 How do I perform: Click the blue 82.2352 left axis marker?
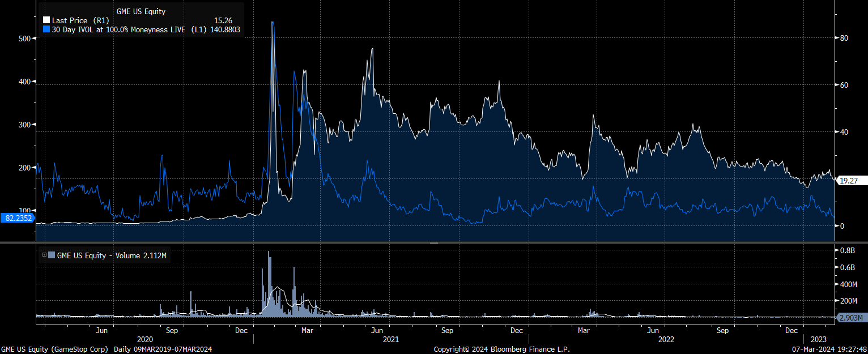click(18, 218)
